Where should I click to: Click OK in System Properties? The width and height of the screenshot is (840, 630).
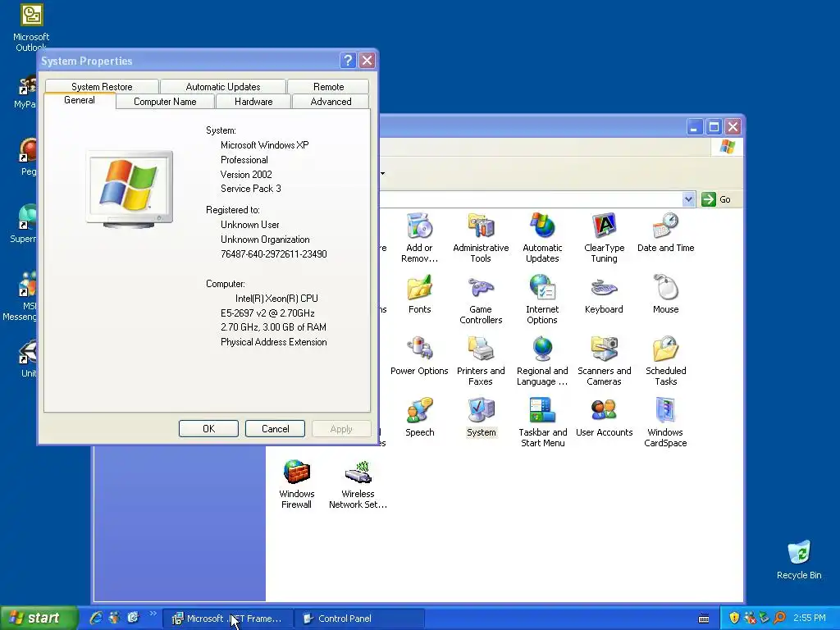pos(208,428)
